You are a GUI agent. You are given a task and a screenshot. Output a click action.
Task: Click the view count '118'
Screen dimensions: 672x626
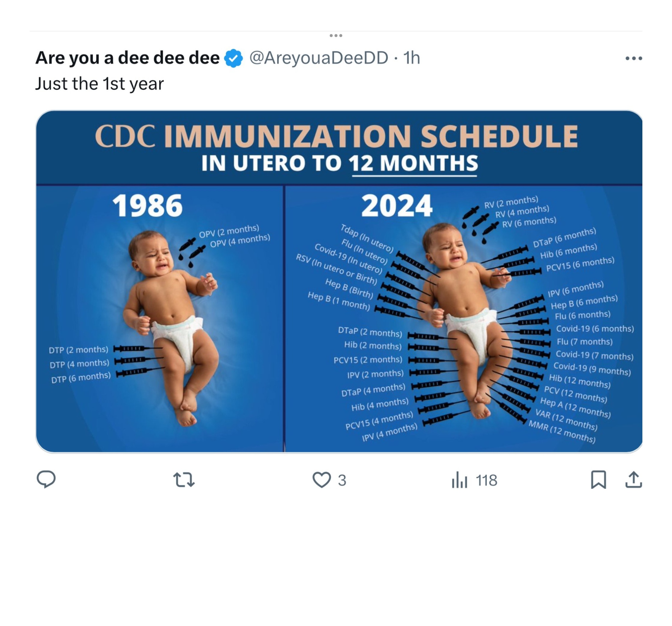486,480
